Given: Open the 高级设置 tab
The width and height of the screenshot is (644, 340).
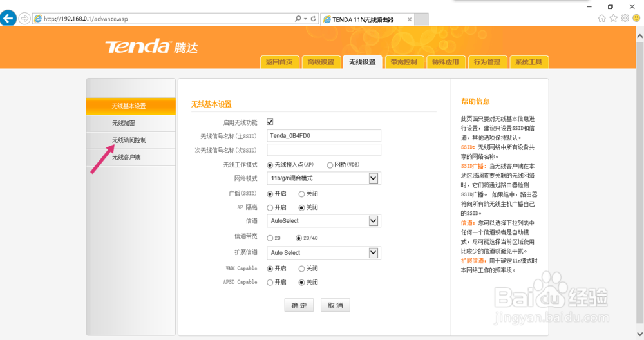Looking at the screenshot, I should (x=321, y=62).
